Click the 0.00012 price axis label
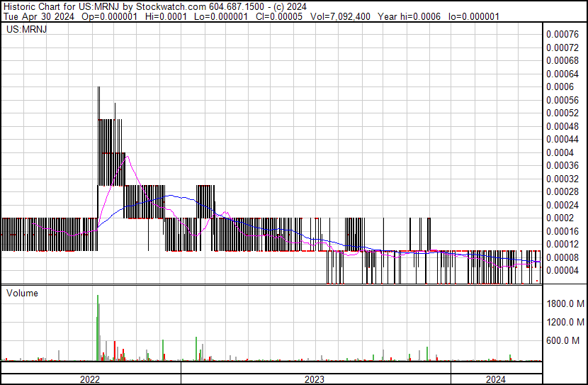The image size is (588, 385). pos(562,245)
